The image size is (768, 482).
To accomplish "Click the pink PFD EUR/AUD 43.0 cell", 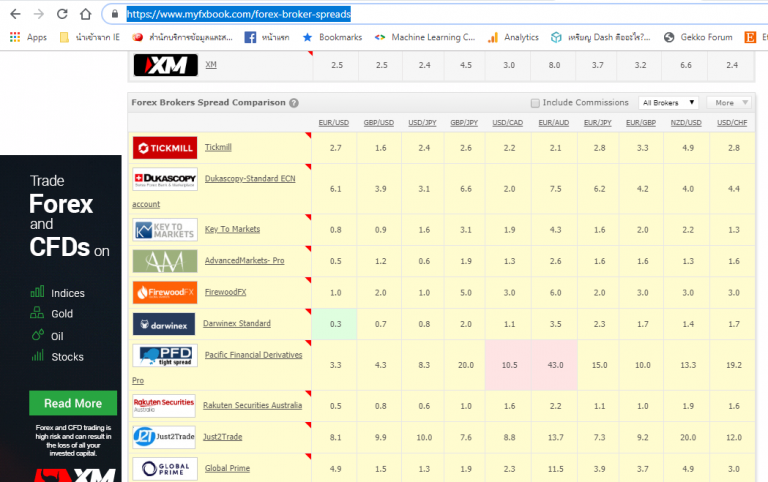I will [x=555, y=365].
